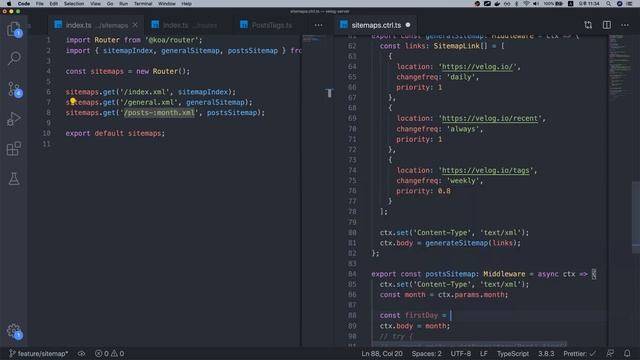Click the highlighted '/posts-:month.xml' string
Screen dimensions: 640x360
pyautogui.click(x=159, y=113)
